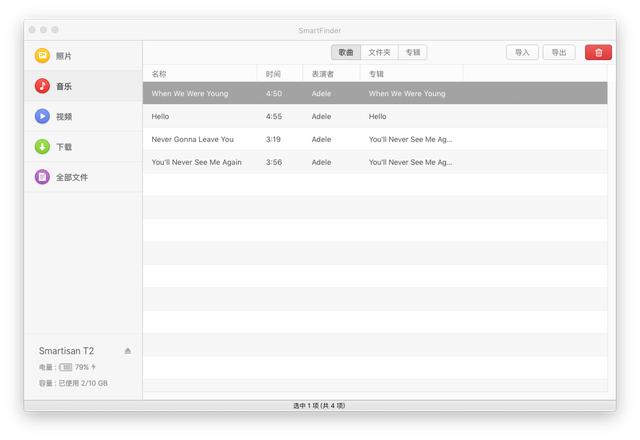Viewport: 640px width, 440px height.
Task: Switch to the 专辑 albums tab
Action: [413, 52]
